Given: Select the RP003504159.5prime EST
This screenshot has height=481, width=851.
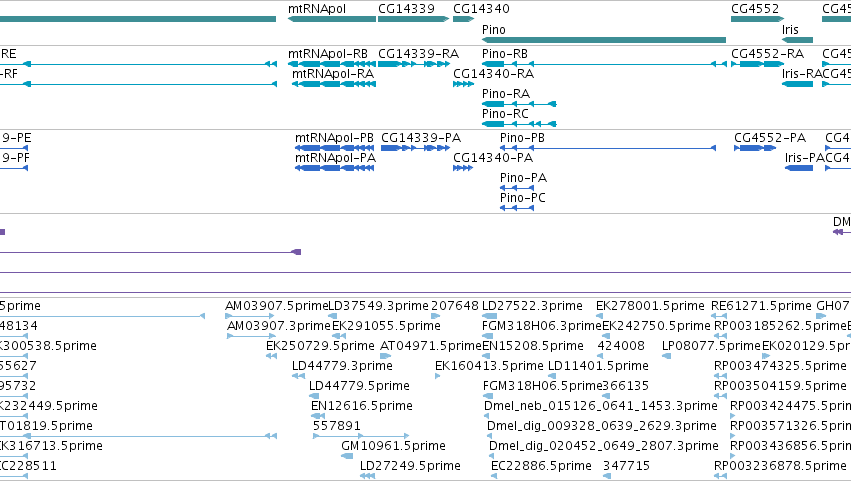Looking at the screenshot, I should point(721,396).
